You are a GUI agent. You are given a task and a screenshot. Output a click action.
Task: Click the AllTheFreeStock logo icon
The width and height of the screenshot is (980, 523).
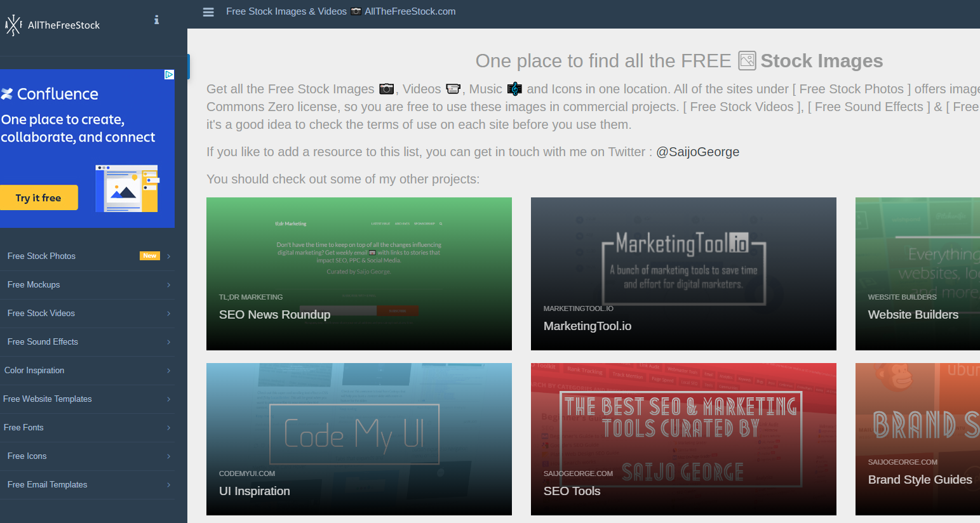click(x=13, y=25)
